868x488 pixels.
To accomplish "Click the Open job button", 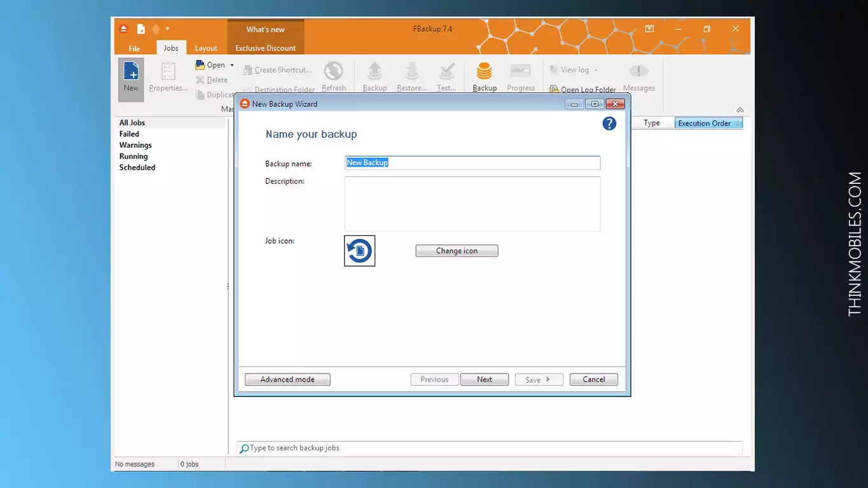I will pyautogui.click(x=210, y=65).
